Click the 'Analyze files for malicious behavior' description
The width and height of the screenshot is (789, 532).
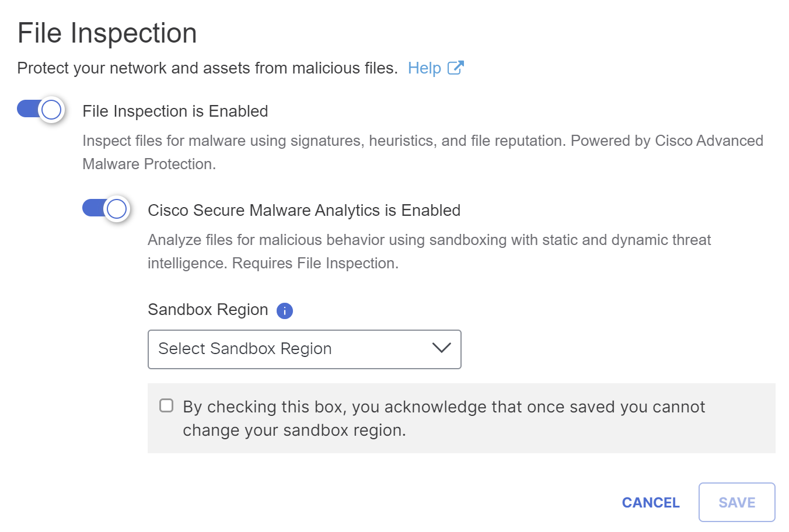tap(429, 251)
